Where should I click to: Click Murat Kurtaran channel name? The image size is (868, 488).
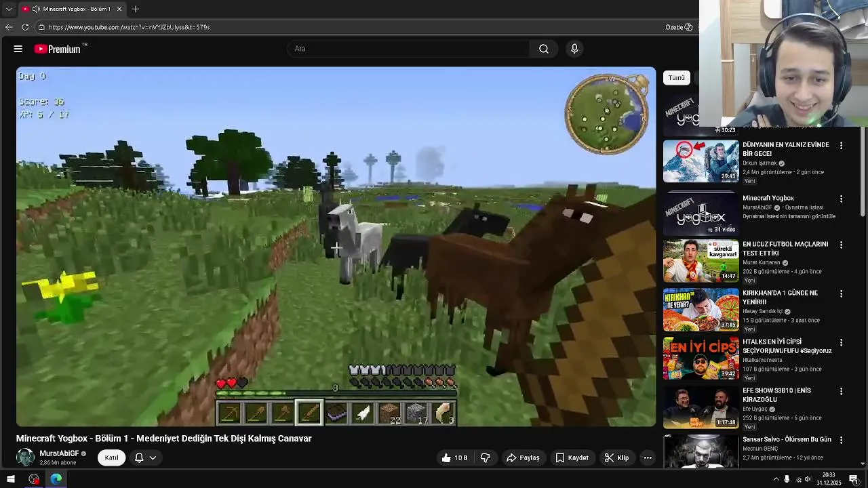pos(762,262)
